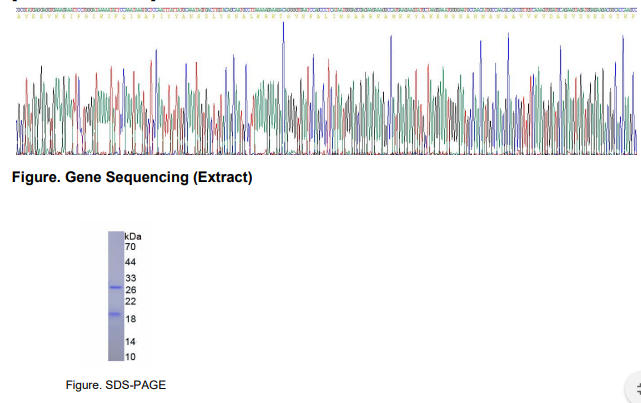Click the nucleotide sequence row above the chromatogram

(326, 10)
